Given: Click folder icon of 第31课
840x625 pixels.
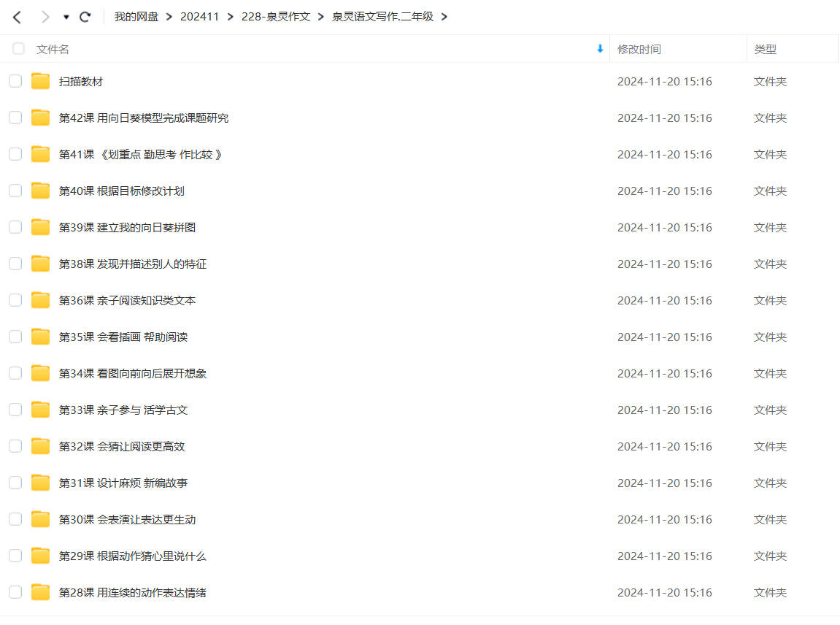Looking at the screenshot, I should point(40,483).
